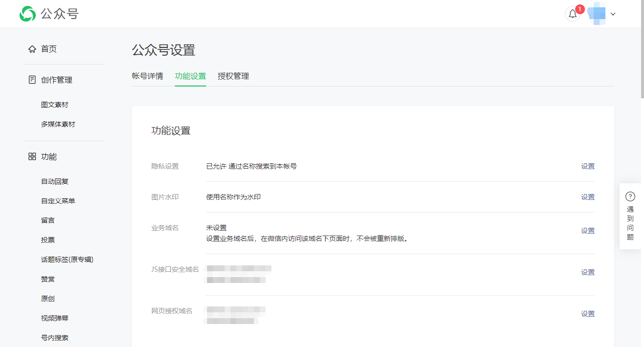The image size is (644, 347).
Task: Click the profile avatar in the top bar
Action: coord(598,14)
